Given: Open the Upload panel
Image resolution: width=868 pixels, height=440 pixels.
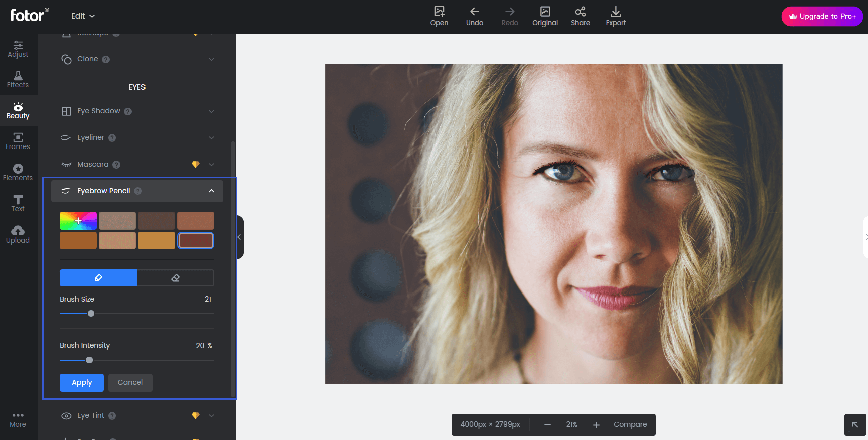Looking at the screenshot, I should (x=18, y=234).
